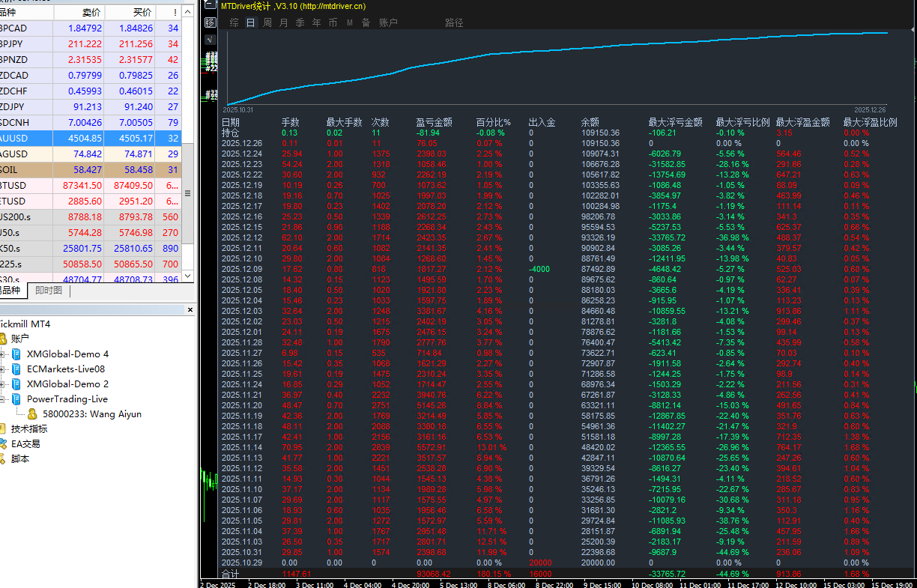Close the navigator panel with the x
917x588 pixels.
pyautogui.click(x=189, y=310)
